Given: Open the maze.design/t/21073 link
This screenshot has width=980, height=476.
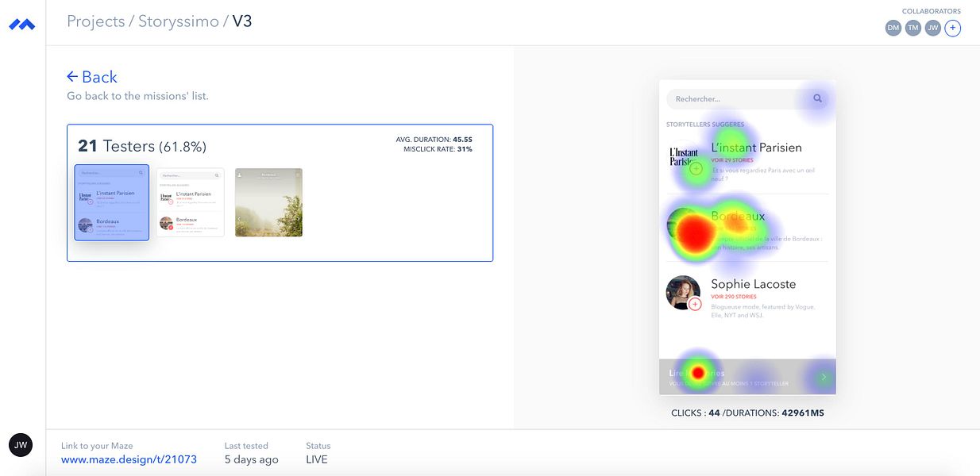Looking at the screenshot, I should pyautogui.click(x=129, y=459).
